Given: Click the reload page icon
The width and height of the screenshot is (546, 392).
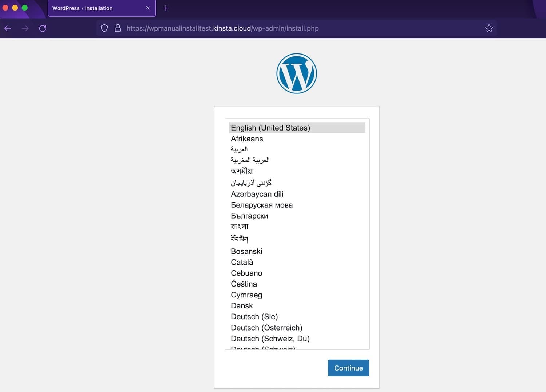Looking at the screenshot, I should point(43,28).
